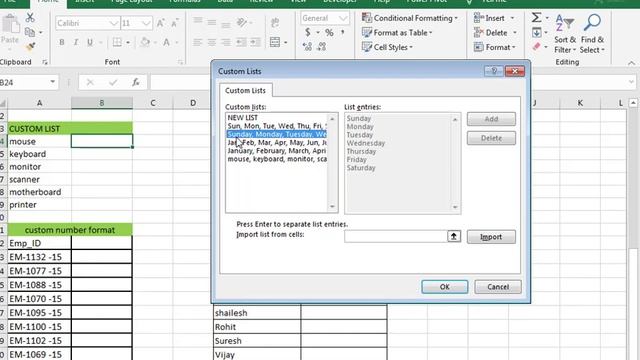The height and width of the screenshot is (360, 640).
Task: Toggle Bold formatting
Action: [x=62, y=42]
